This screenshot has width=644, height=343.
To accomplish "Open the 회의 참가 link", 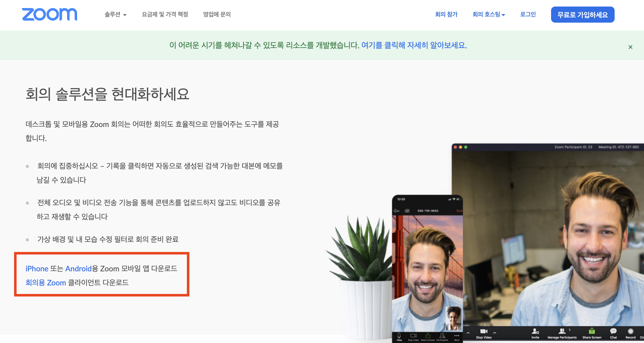I will point(446,15).
